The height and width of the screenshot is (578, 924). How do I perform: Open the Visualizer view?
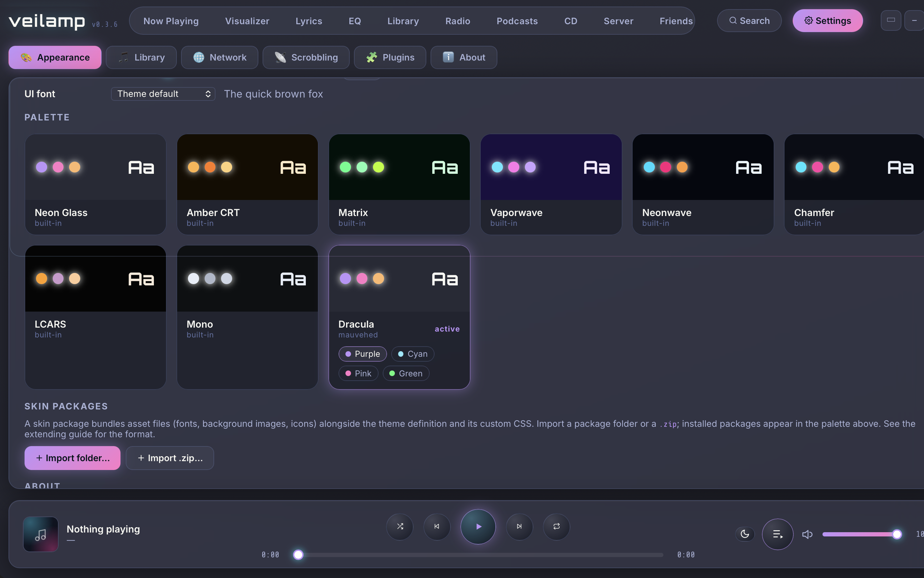247,21
